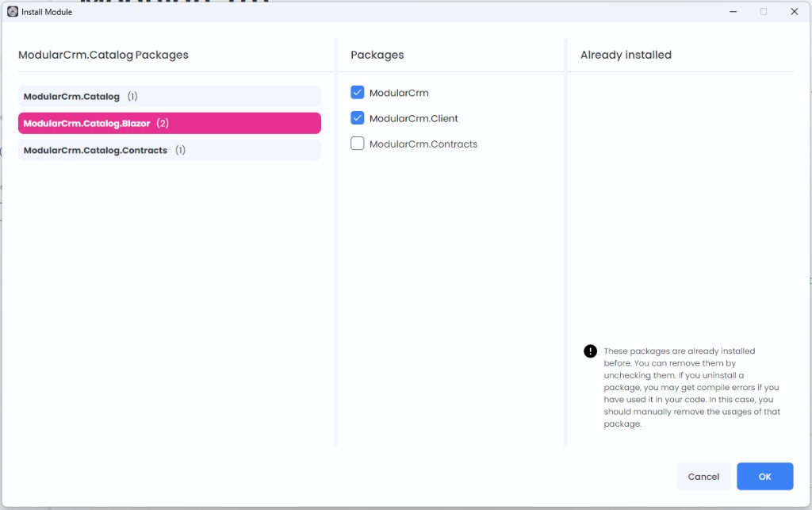
Task: Click the checkmark icon inside ModularCrm checkbox
Action: [357, 92]
